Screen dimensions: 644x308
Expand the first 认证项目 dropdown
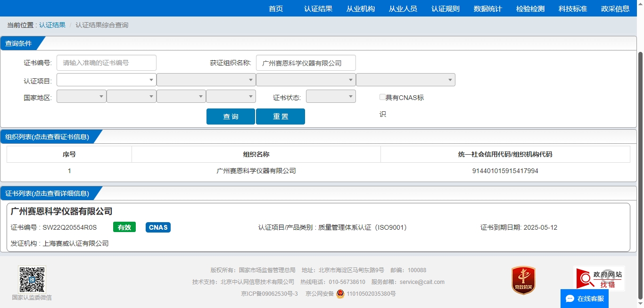tap(106, 80)
